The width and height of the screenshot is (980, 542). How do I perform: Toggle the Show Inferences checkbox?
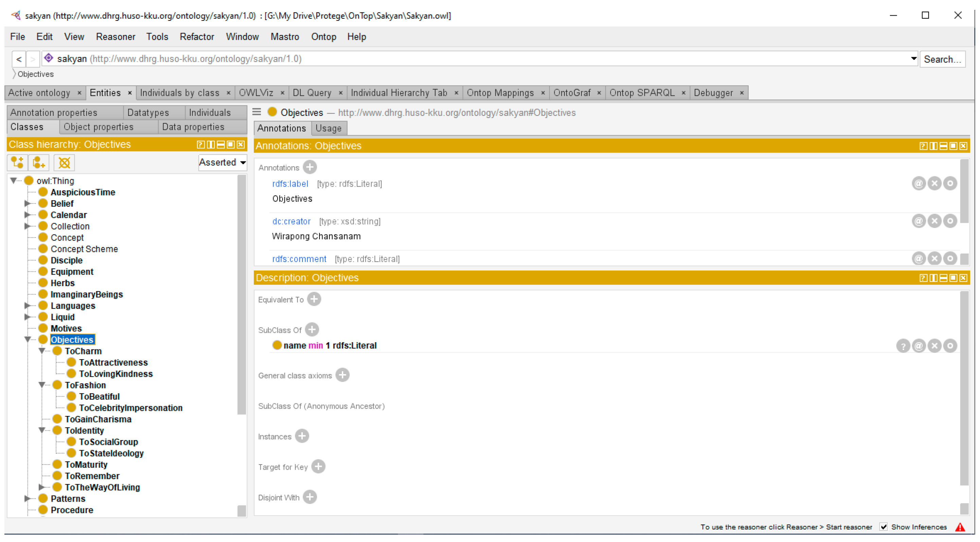(883, 527)
